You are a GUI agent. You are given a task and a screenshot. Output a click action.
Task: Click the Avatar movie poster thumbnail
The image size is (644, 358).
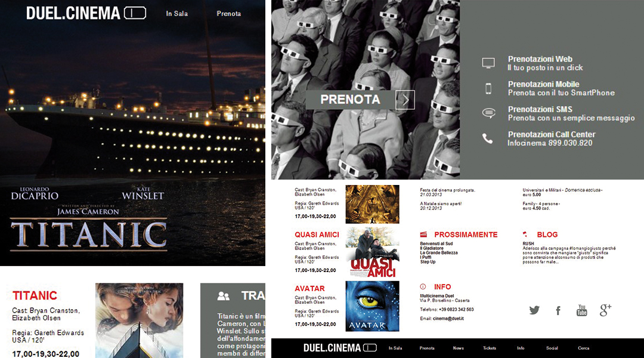tap(373, 306)
